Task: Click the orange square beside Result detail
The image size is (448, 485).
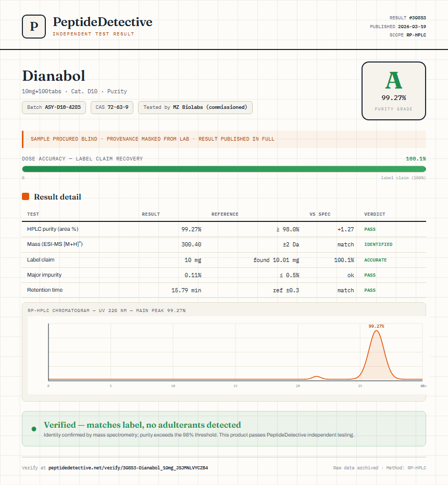Action: point(26,196)
